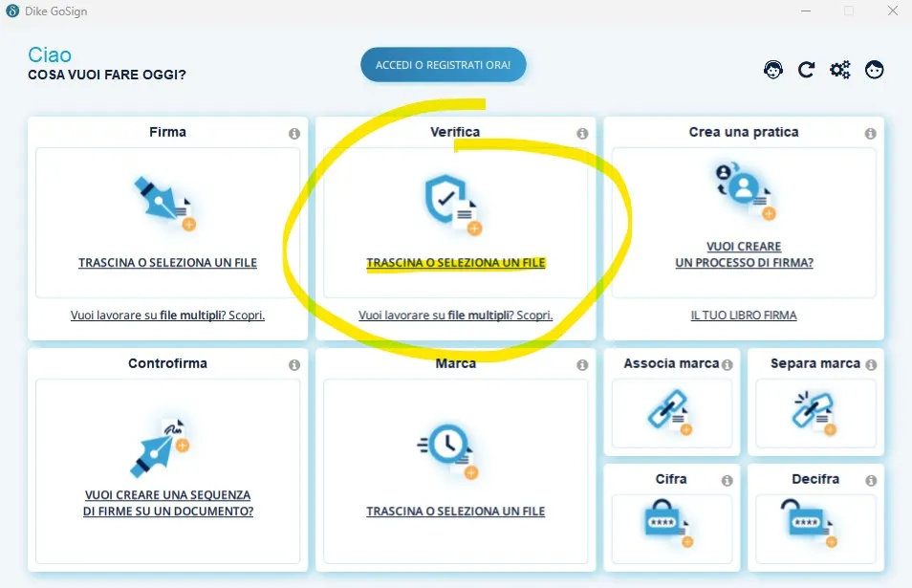Show info for the Verifica panel

click(582, 134)
